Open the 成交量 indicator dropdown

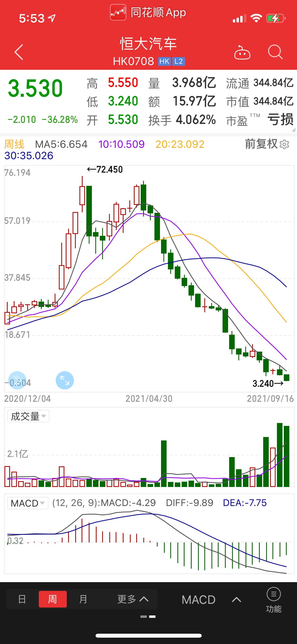(28, 416)
